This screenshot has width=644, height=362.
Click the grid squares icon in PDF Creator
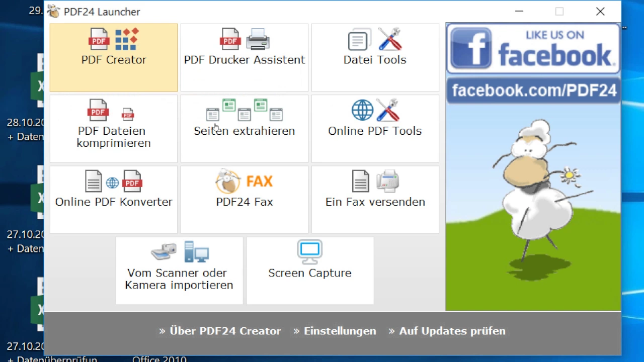127,39
